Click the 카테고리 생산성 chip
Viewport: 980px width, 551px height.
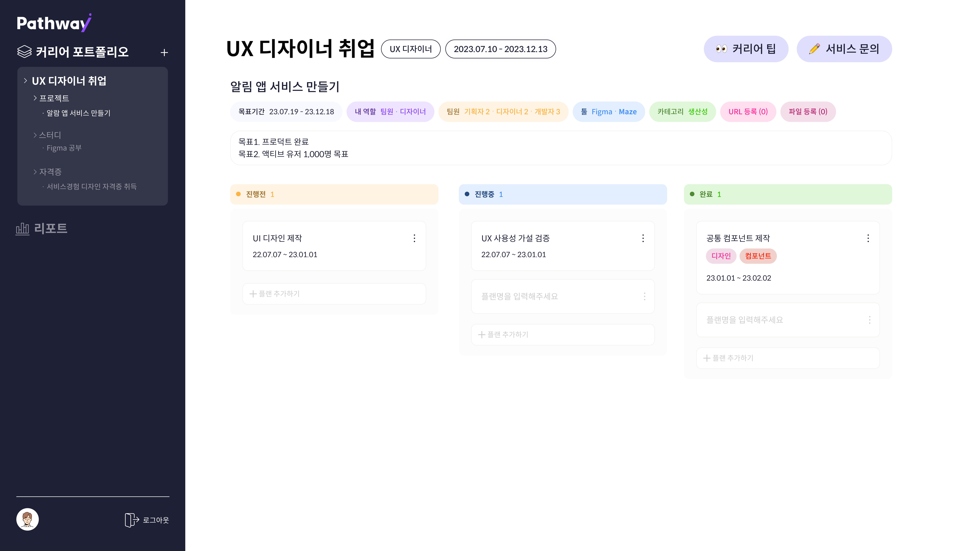click(x=683, y=112)
